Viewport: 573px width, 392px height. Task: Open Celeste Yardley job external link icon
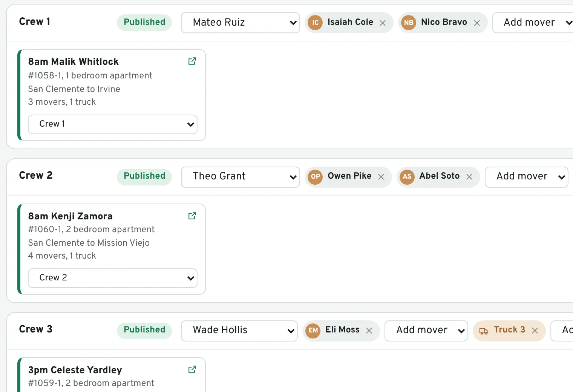click(192, 369)
